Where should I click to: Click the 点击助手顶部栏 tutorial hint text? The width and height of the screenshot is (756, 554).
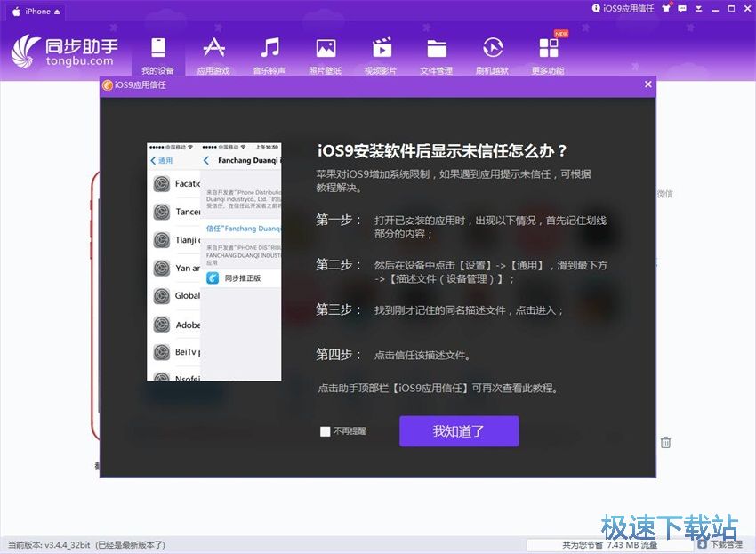click(438, 388)
